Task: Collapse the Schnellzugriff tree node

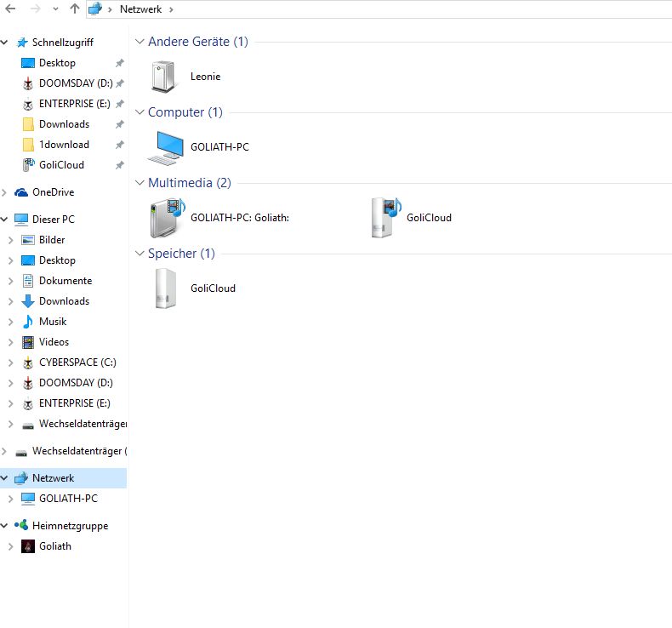Action: tap(4, 43)
